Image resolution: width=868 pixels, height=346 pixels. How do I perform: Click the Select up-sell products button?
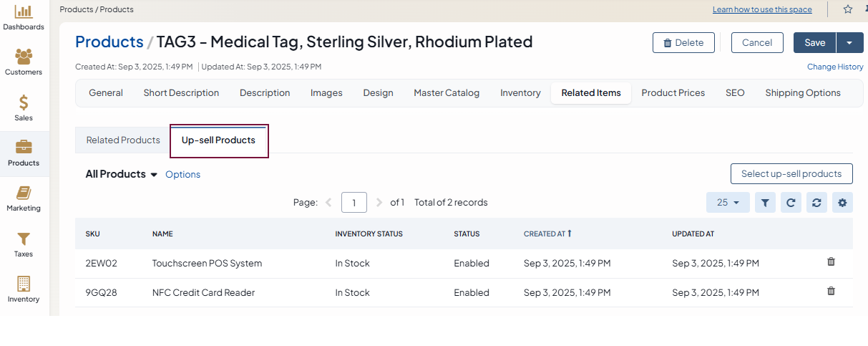click(791, 174)
